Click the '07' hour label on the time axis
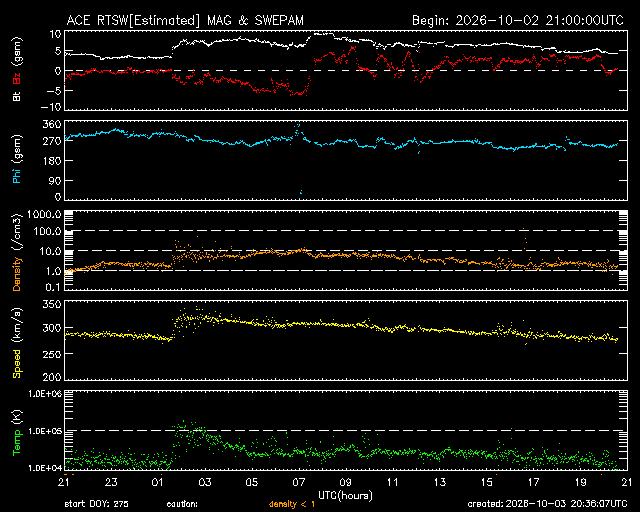640x512 pixels. pyautogui.click(x=299, y=483)
